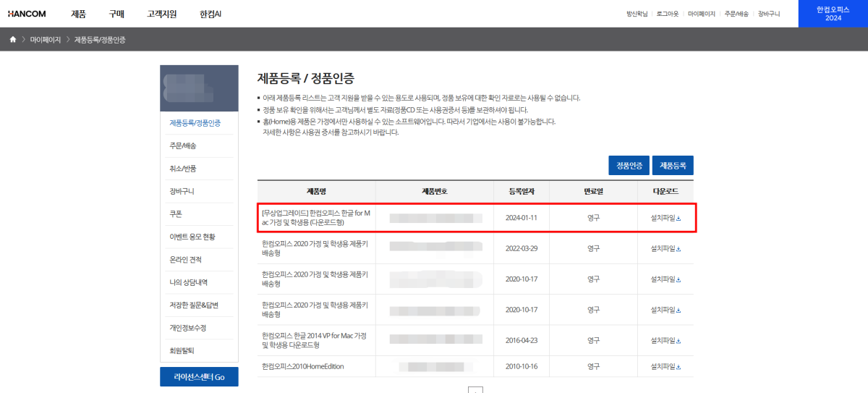Click the 제품번호 column header
The image size is (868, 393).
point(434,191)
